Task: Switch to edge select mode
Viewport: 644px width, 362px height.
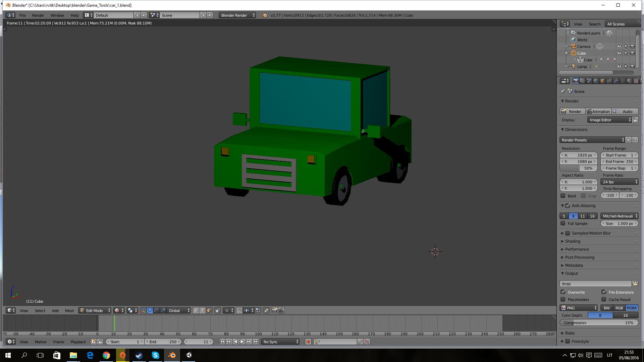Action: pos(202,310)
